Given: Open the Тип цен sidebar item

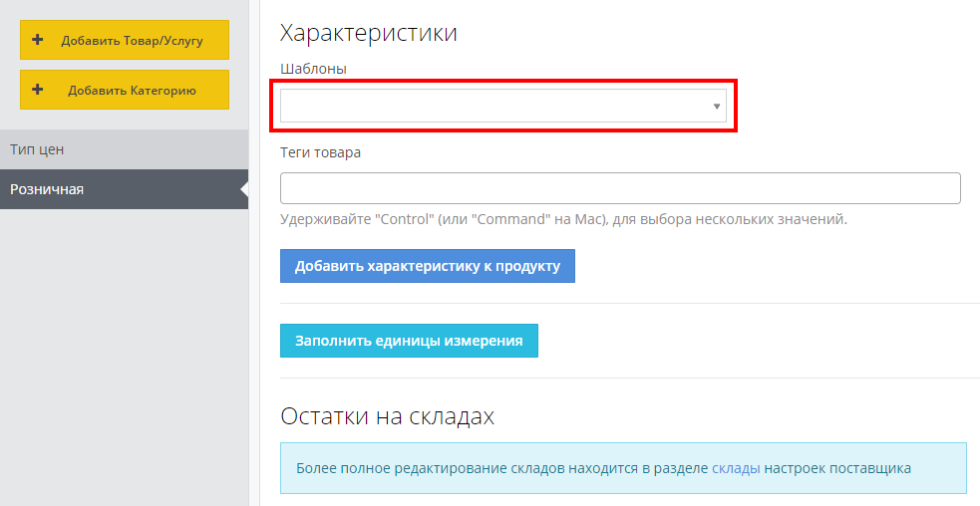Looking at the screenshot, I should coord(37,149).
